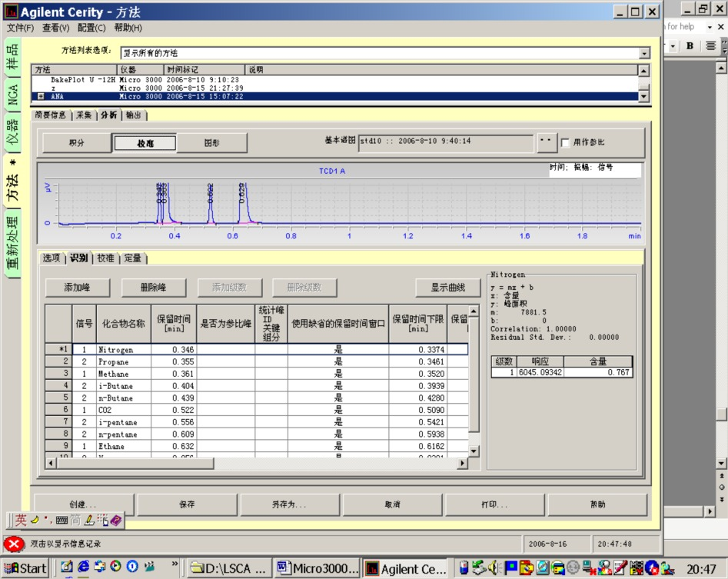Open the IME soft keyboard icon
This screenshot has width=728, height=579.
tap(61, 521)
